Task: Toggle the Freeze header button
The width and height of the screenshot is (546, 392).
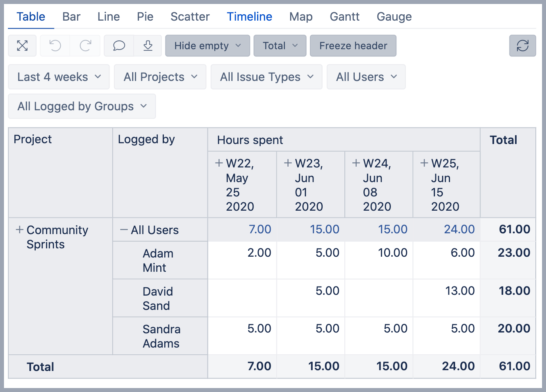Action: point(353,46)
